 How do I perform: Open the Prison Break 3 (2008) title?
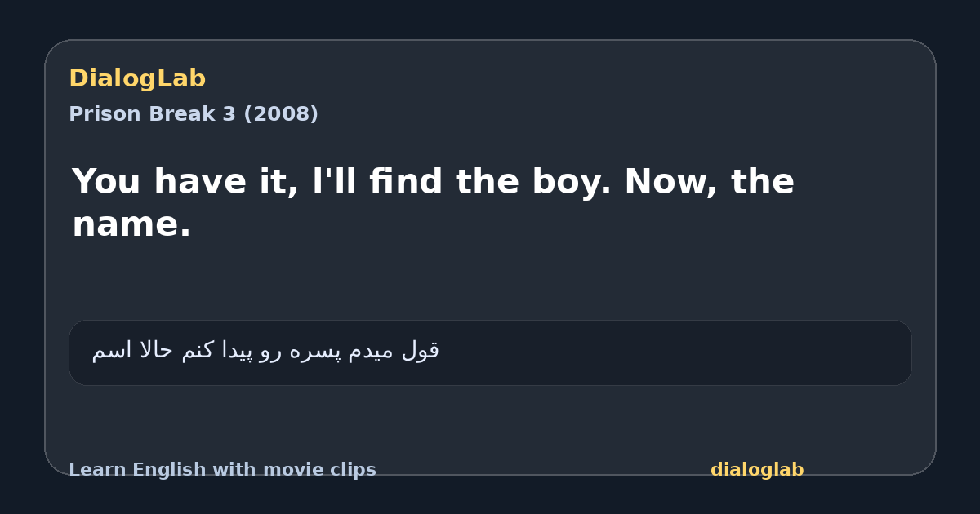point(194,114)
